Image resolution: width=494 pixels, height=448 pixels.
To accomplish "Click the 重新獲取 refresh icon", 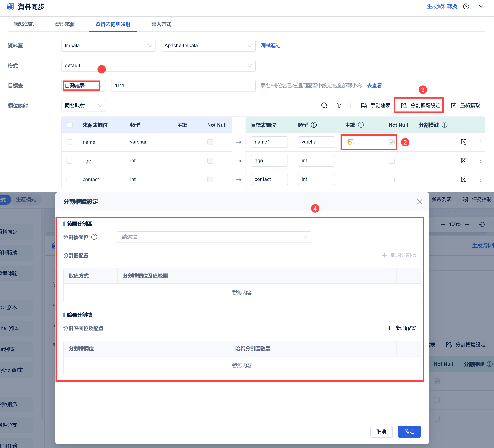I will pyautogui.click(x=454, y=106).
